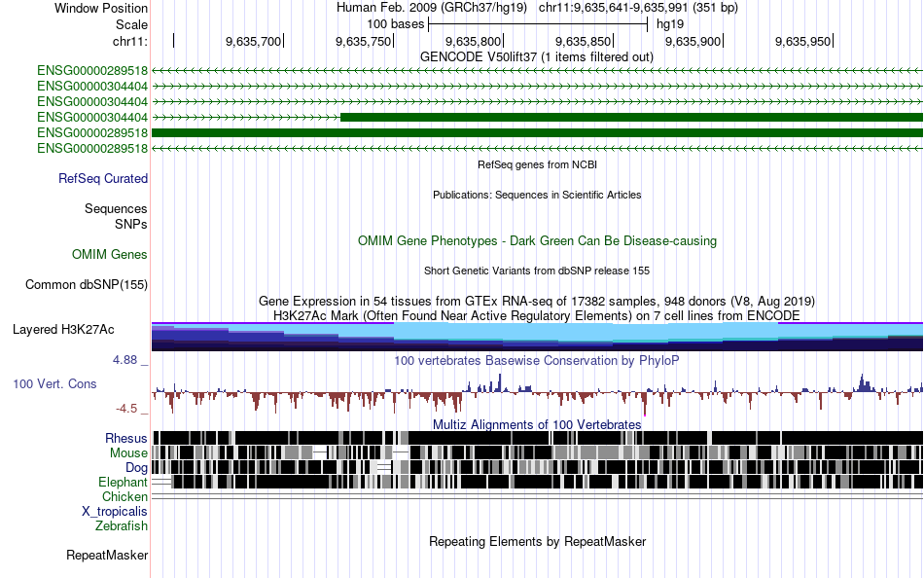
Task: Open GENCODE V50lift37 track title
Action: [x=537, y=56]
